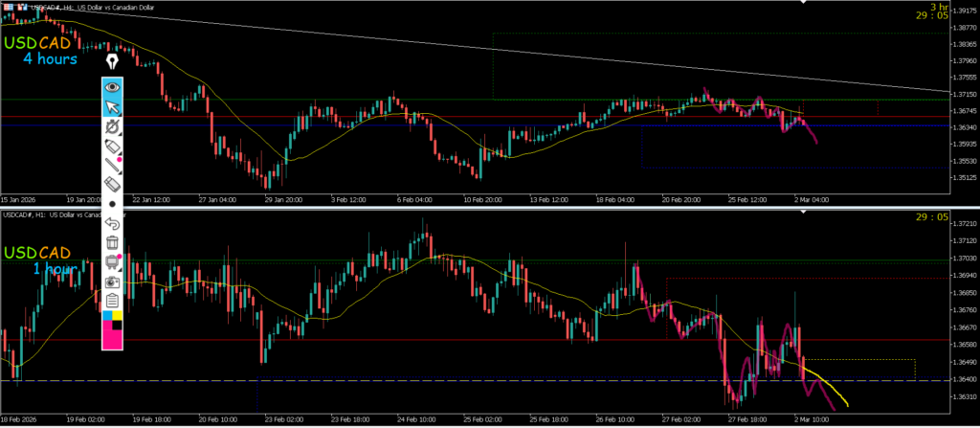Select the crossed-circle tool in the drawing toolbar

pos(113,126)
